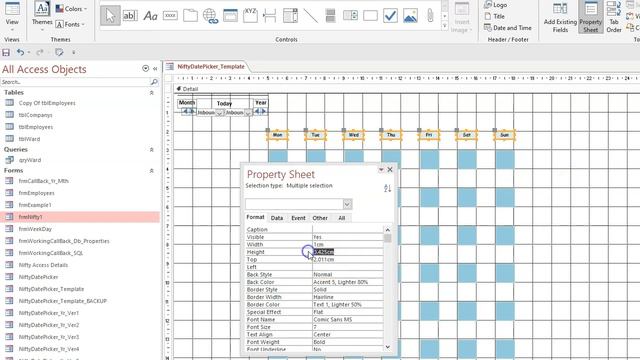Collapse navigation pane with shutter button

155,69
